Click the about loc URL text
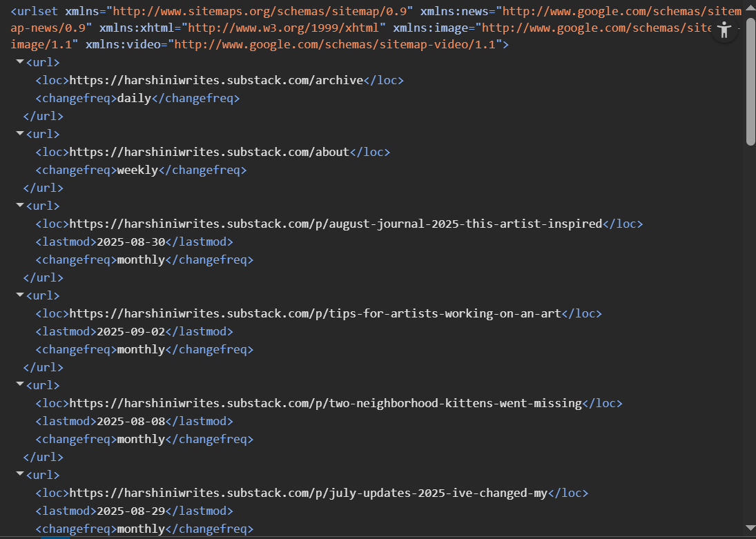Image resolution: width=756 pixels, height=539 pixels. [209, 152]
